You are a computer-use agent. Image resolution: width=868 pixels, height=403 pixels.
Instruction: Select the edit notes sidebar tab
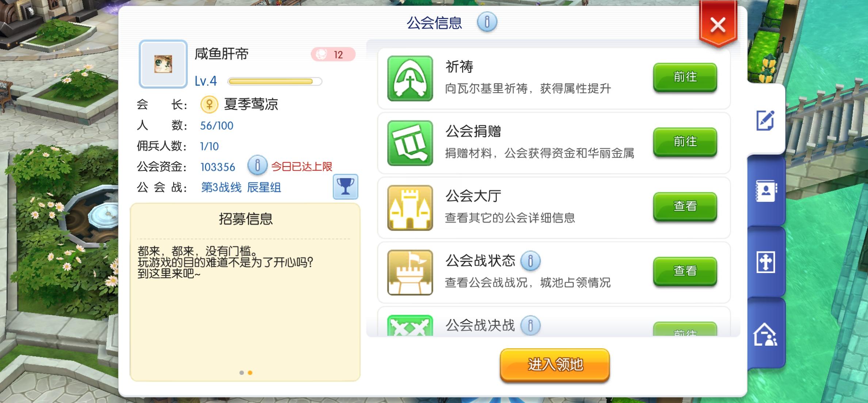point(765,120)
